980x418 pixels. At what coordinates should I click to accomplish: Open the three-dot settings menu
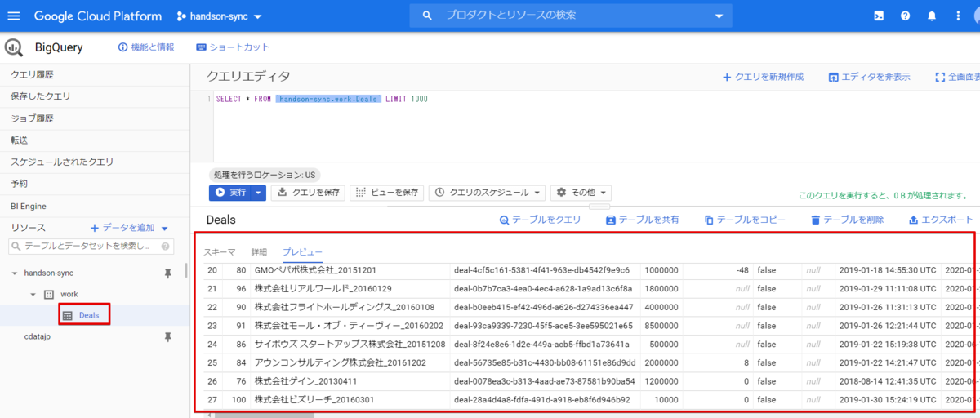pos(958,16)
